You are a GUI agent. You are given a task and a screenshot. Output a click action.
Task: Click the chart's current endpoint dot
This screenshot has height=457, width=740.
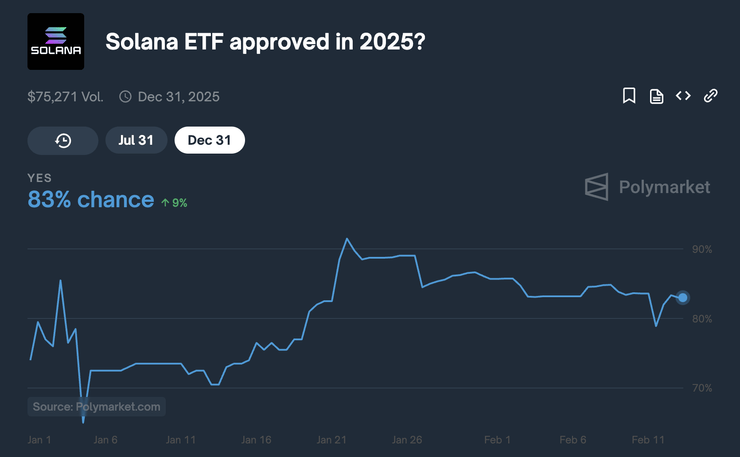tap(683, 297)
